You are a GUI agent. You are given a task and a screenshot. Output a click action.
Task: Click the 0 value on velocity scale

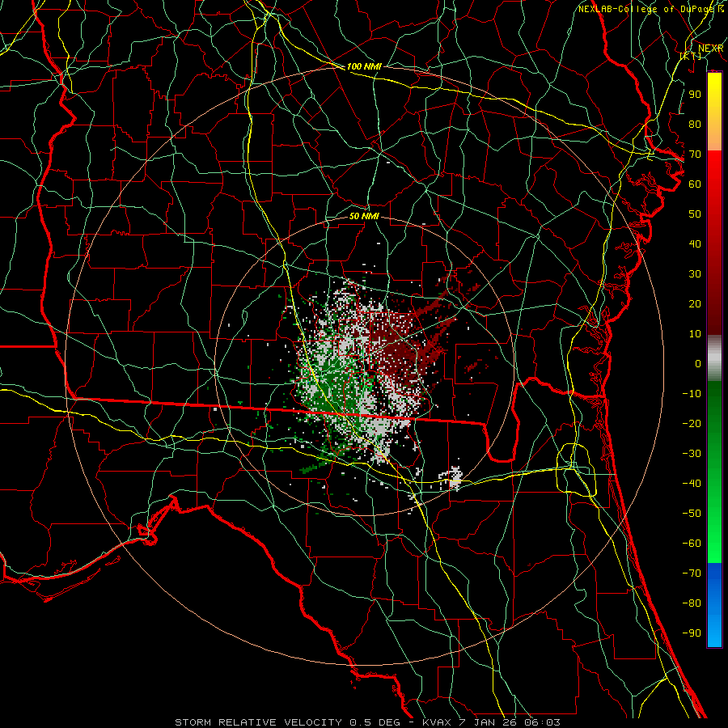pos(698,363)
